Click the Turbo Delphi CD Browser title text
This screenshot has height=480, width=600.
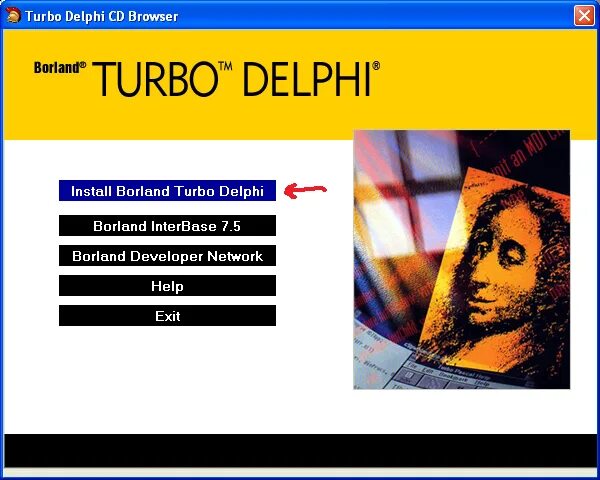point(102,16)
